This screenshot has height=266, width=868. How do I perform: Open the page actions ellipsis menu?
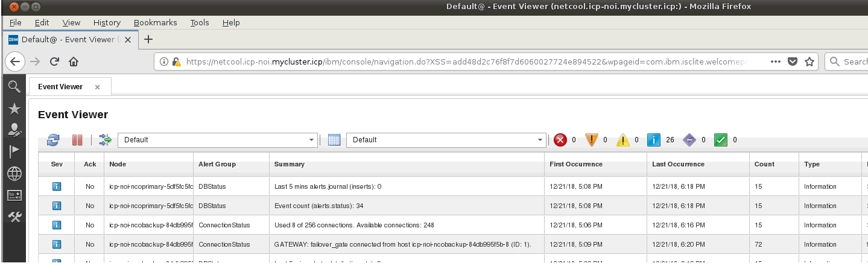pyautogui.click(x=776, y=62)
